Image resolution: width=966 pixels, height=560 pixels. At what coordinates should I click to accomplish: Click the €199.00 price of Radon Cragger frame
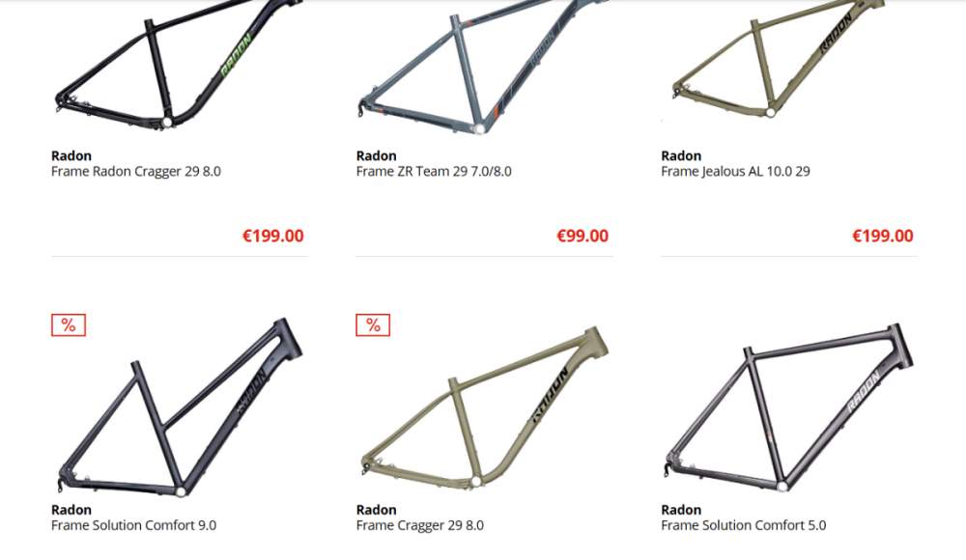[273, 236]
